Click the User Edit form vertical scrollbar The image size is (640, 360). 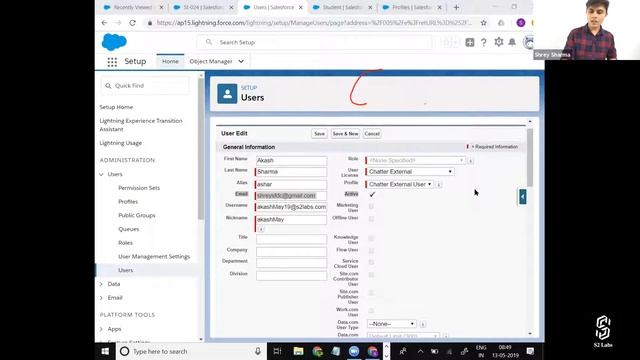click(x=530, y=157)
